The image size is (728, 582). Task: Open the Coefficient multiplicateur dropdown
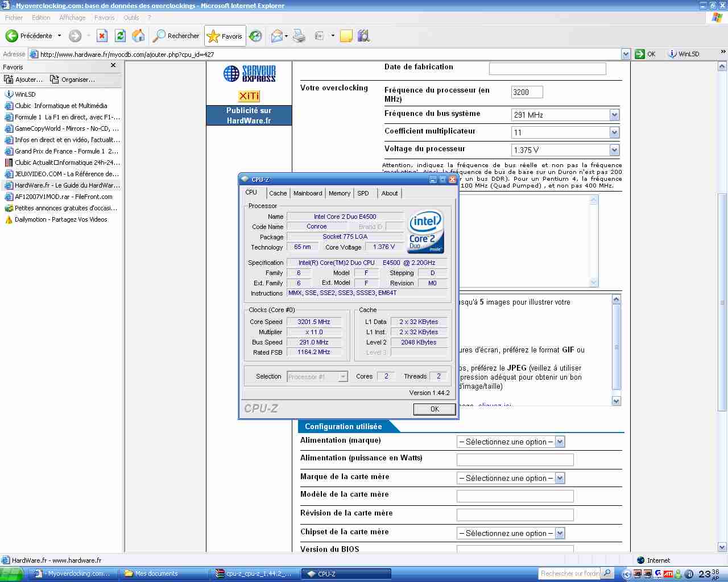(x=565, y=132)
